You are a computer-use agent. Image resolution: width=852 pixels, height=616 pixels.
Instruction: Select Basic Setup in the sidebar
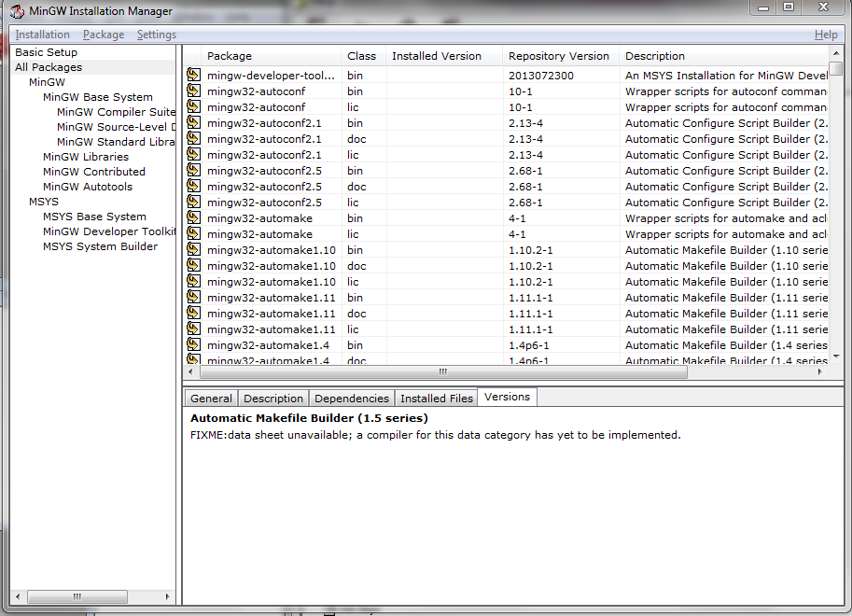pos(46,52)
